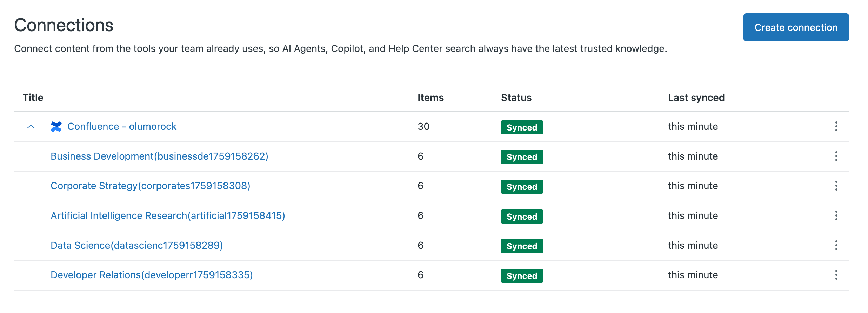The width and height of the screenshot is (868, 313).
Task: Click the Title column header
Action: pos(33,98)
